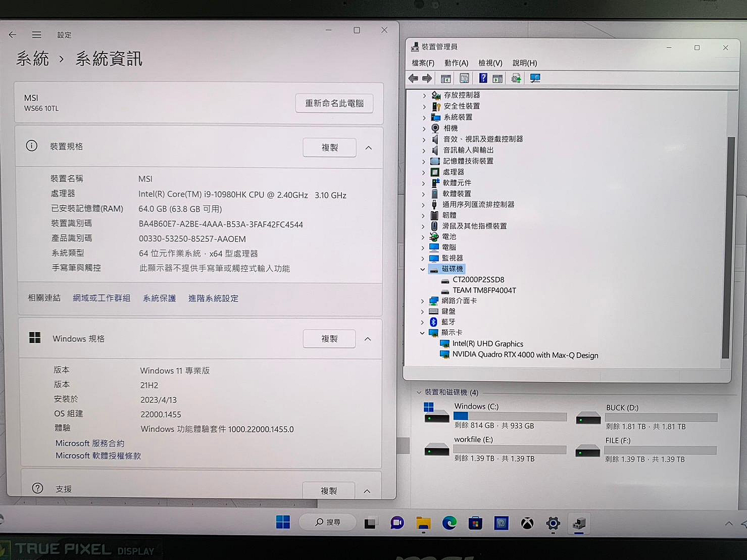Click back arrow in Settings window
Viewport: 747px width, 560px height.
(x=13, y=34)
